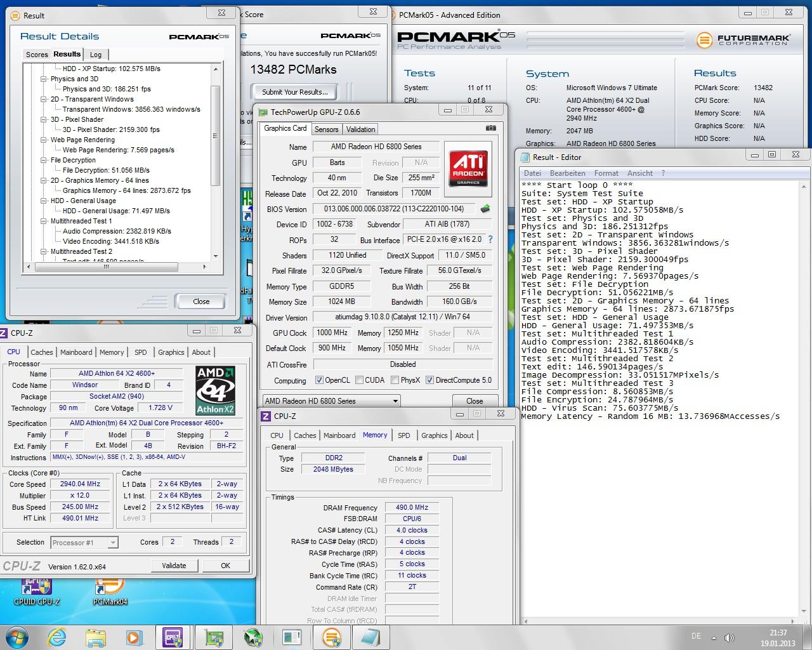Open the Datei menu in Result Editor
812x650 pixels.
click(533, 173)
